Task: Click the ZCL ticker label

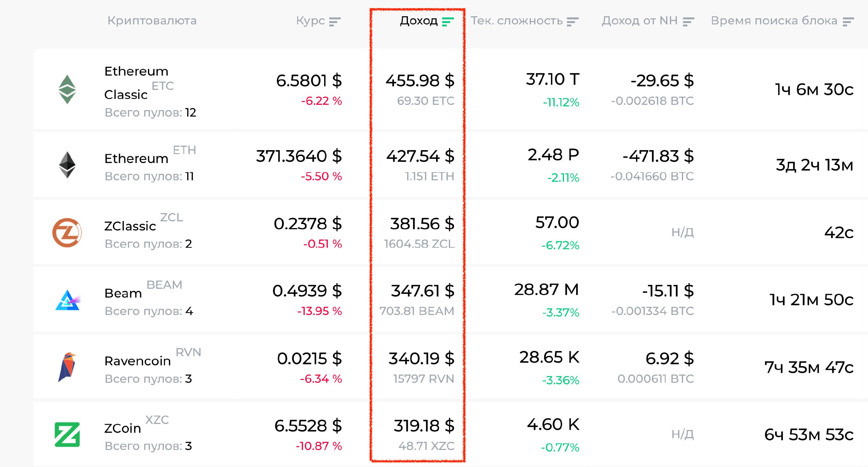Action: click(172, 218)
